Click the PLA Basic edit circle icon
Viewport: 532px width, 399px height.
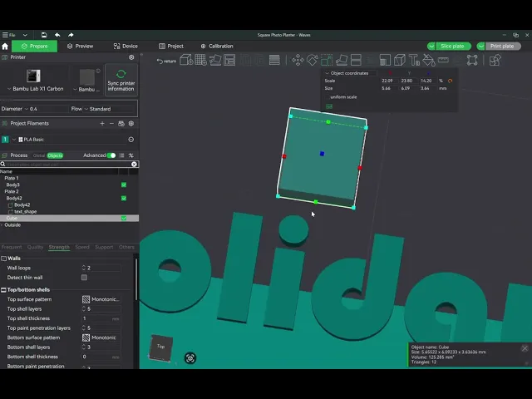click(x=131, y=140)
